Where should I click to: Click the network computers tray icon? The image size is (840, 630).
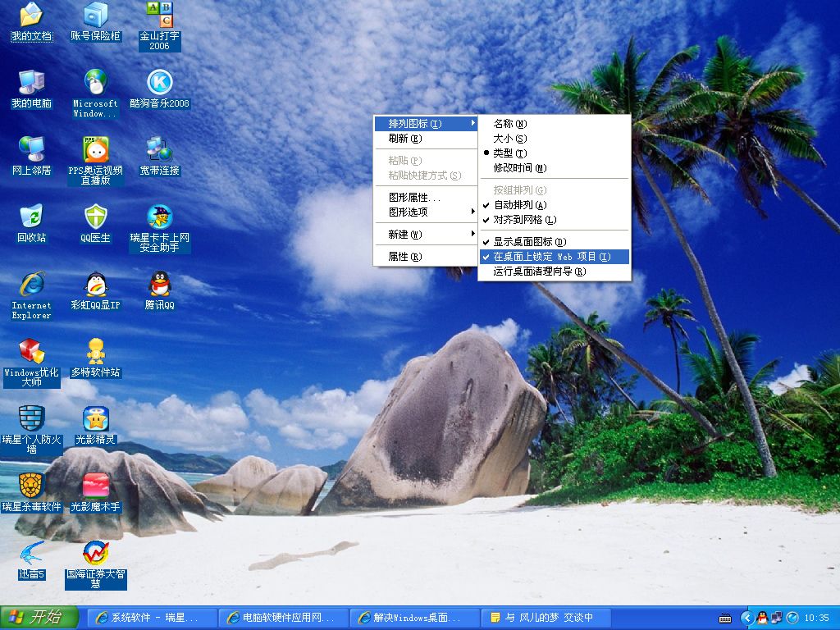click(776, 619)
